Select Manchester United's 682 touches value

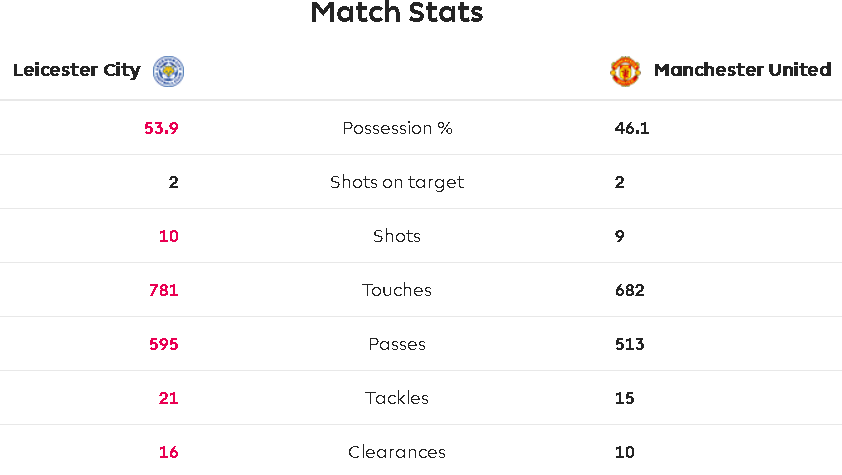click(630, 290)
